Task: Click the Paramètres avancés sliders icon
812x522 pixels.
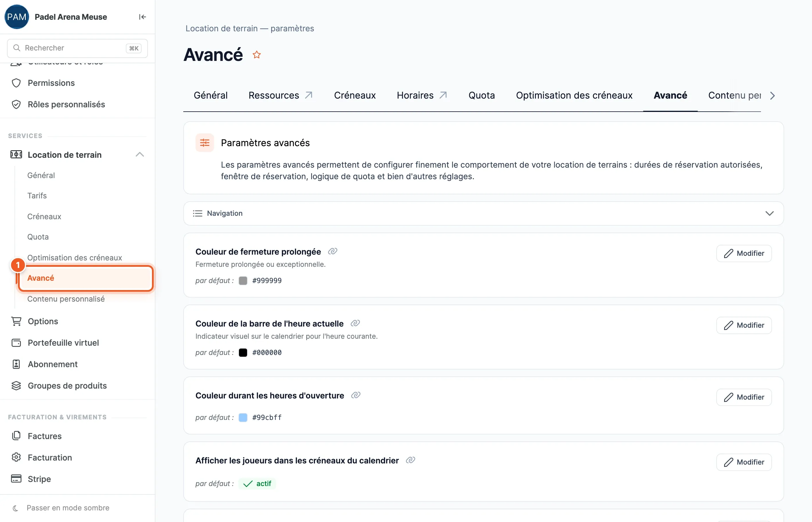Action: (205, 143)
